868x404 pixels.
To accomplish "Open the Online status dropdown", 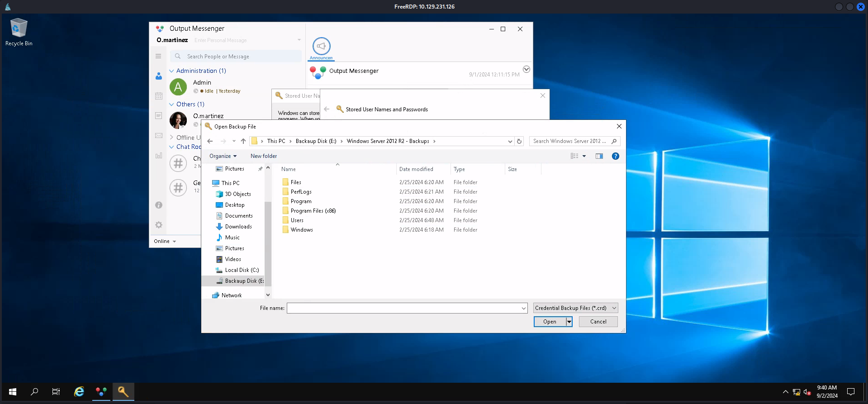I will pos(165,241).
